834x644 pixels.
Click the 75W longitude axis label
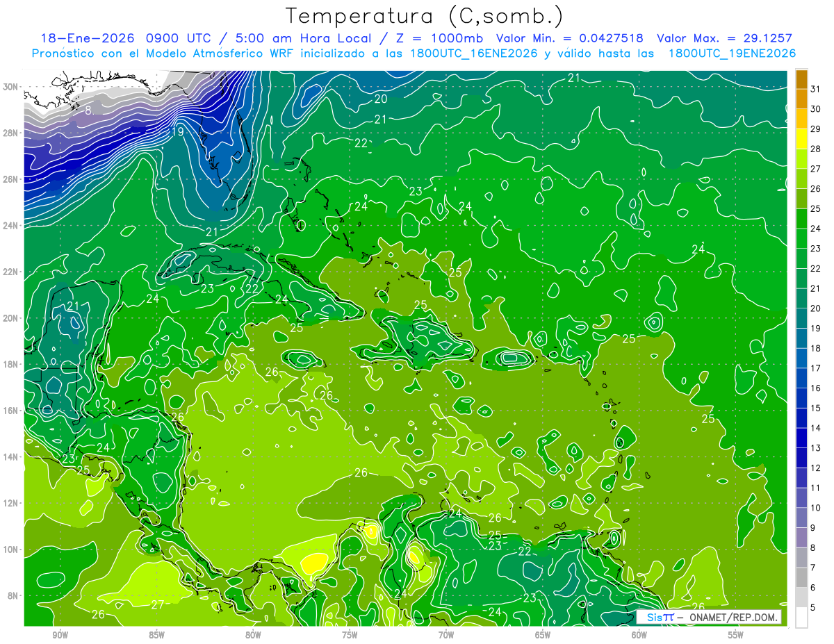pos(350,634)
